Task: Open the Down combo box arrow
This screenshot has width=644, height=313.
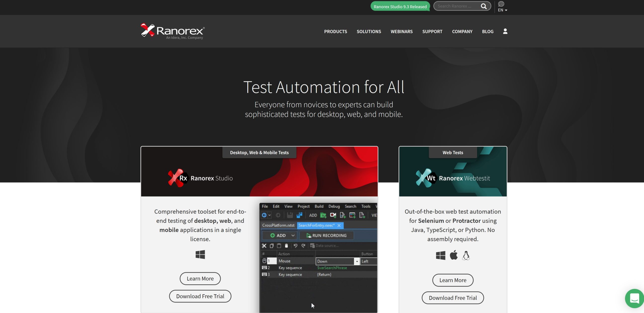Action: click(357, 261)
